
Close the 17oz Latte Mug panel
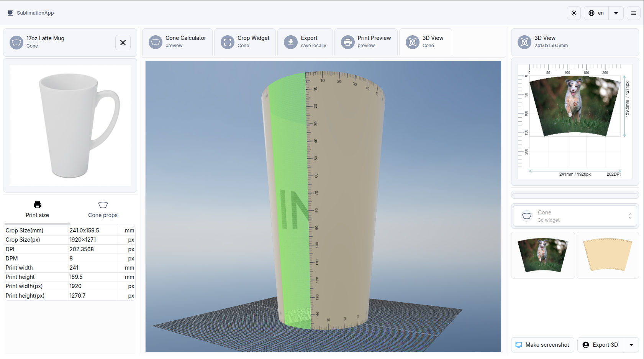[123, 43]
